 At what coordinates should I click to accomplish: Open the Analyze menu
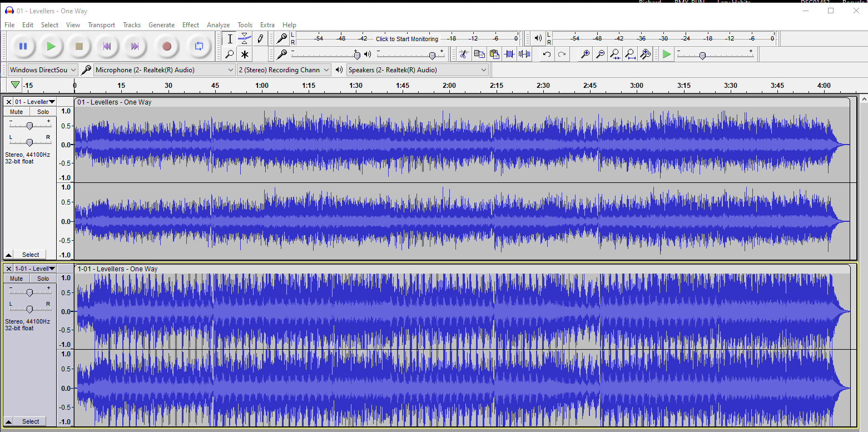pos(218,25)
